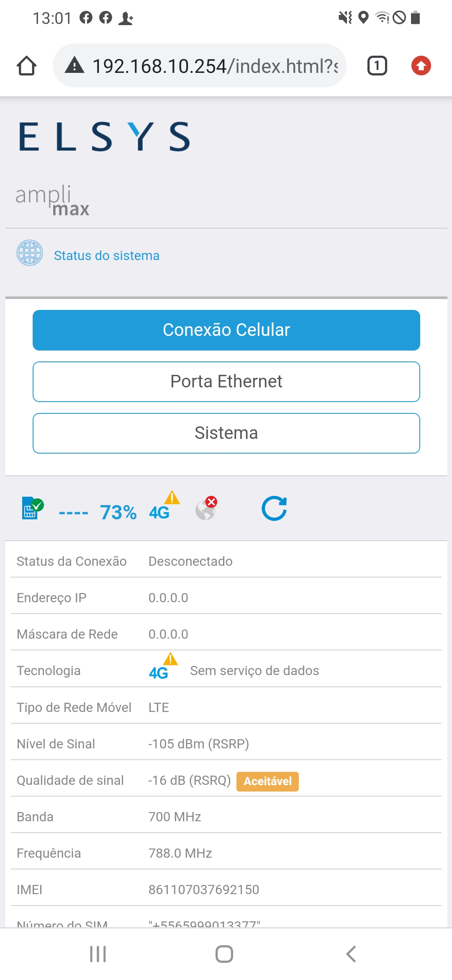The width and height of the screenshot is (452, 980).
Task: Tap the globe icon beside Status do sistema
Action: (x=29, y=253)
